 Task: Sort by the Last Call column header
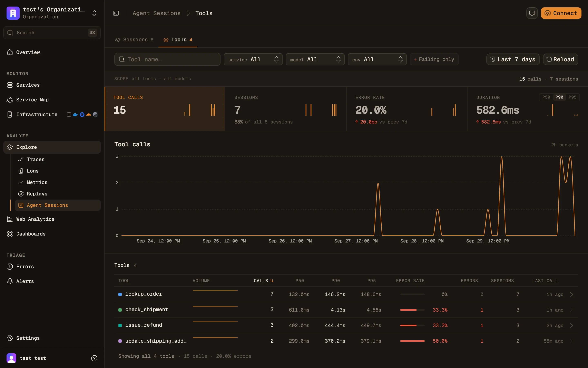pyautogui.click(x=545, y=281)
